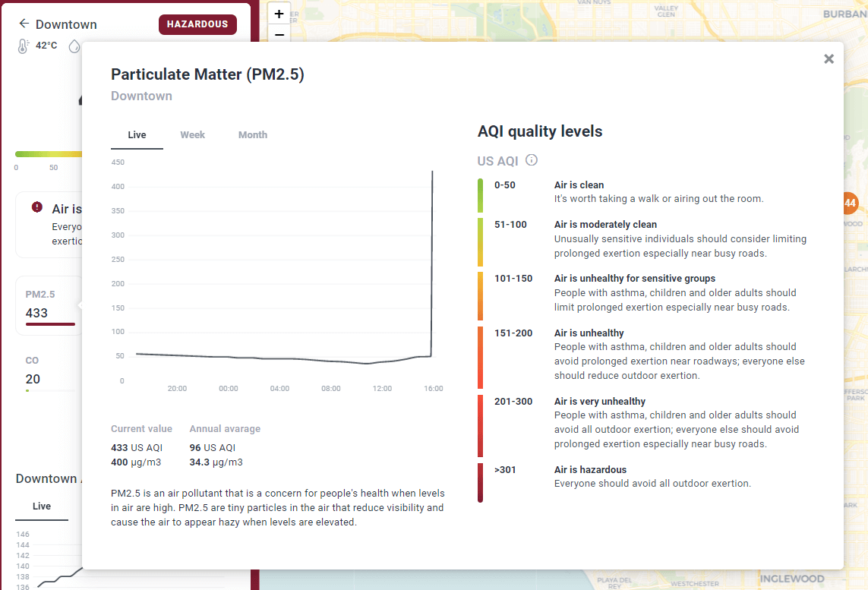Viewport: 868px width, 590px height.
Task: Select the PM2.5 433 pollutant card
Action: pos(49,305)
